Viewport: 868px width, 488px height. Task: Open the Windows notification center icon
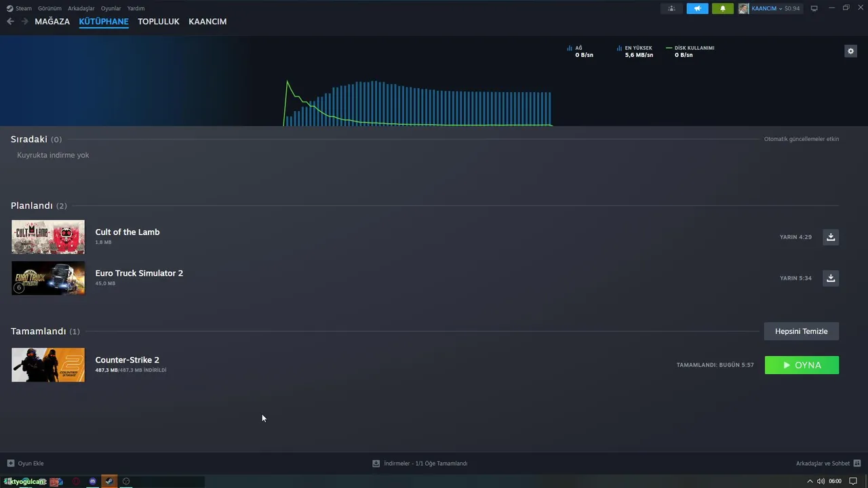(x=853, y=481)
